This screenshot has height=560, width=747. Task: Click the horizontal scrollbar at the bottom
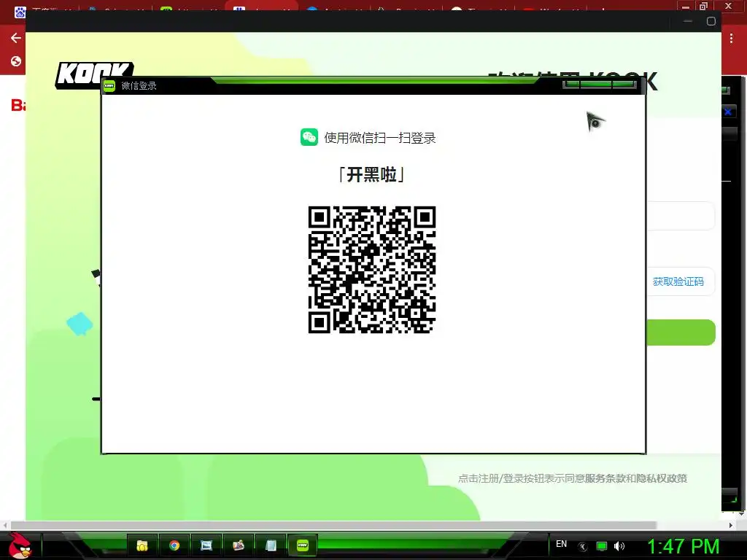(333, 525)
